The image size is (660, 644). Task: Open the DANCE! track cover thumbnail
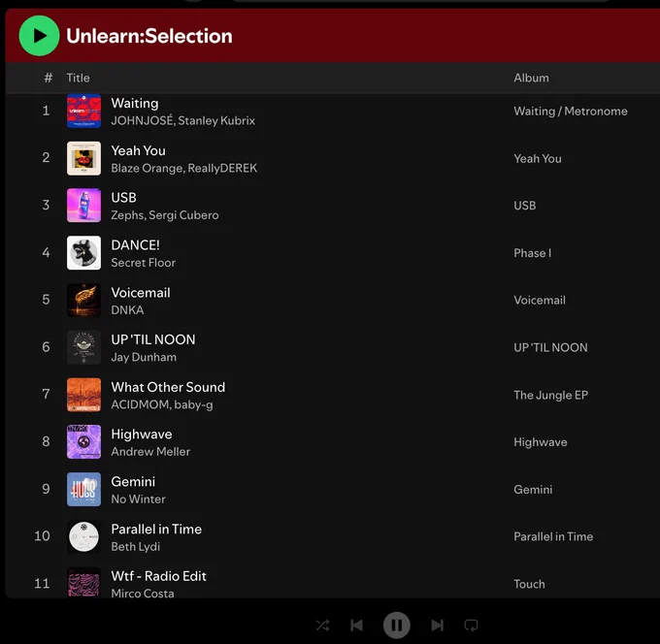coord(83,253)
